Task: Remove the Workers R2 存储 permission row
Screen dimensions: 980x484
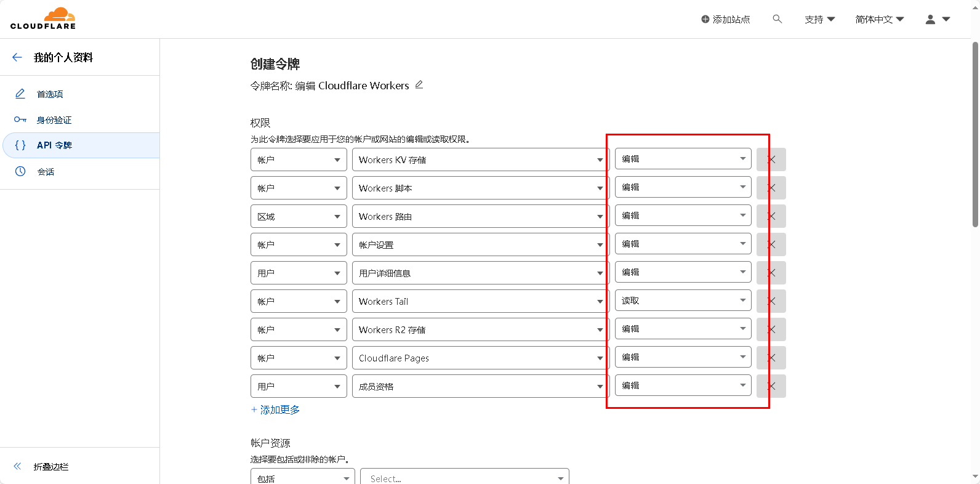Action: point(771,329)
